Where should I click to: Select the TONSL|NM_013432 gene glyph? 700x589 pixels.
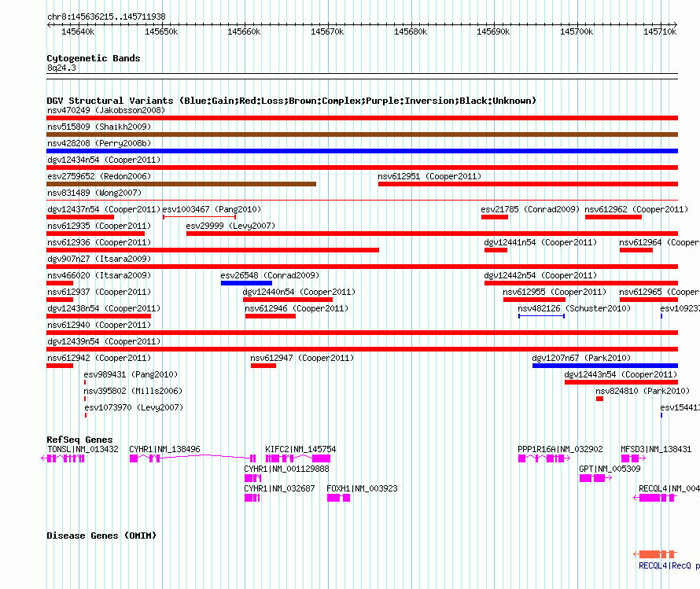click(x=63, y=458)
